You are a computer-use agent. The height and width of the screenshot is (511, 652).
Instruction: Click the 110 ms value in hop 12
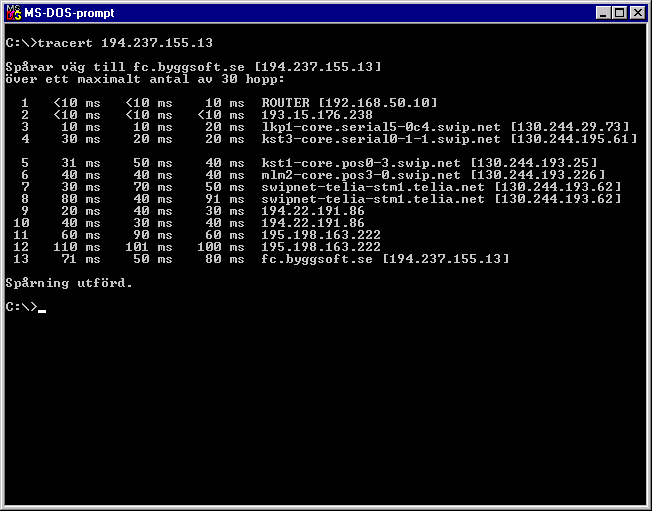(x=77, y=247)
